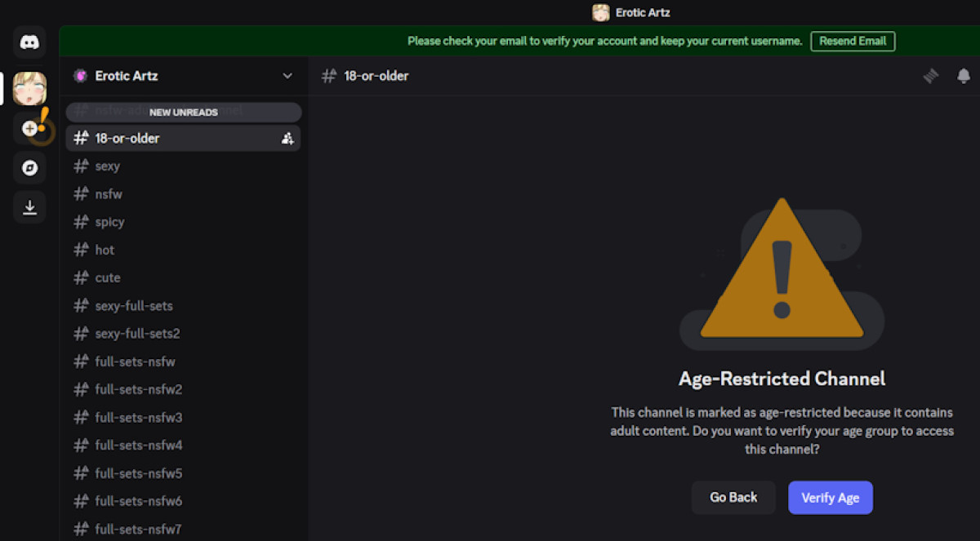Screen dimensions: 980x541
Task: Open the Threads icon in channel header
Action: (931, 76)
